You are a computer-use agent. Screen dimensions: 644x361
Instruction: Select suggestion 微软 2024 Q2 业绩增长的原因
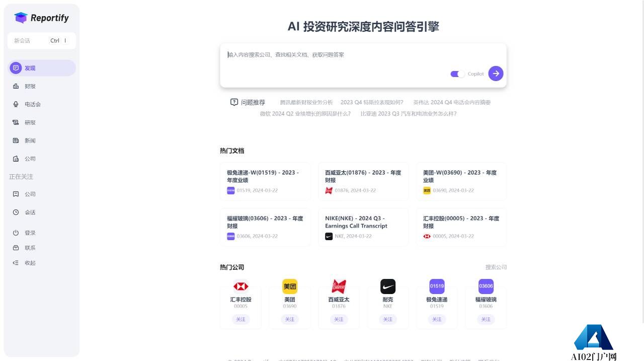coord(305,114)
